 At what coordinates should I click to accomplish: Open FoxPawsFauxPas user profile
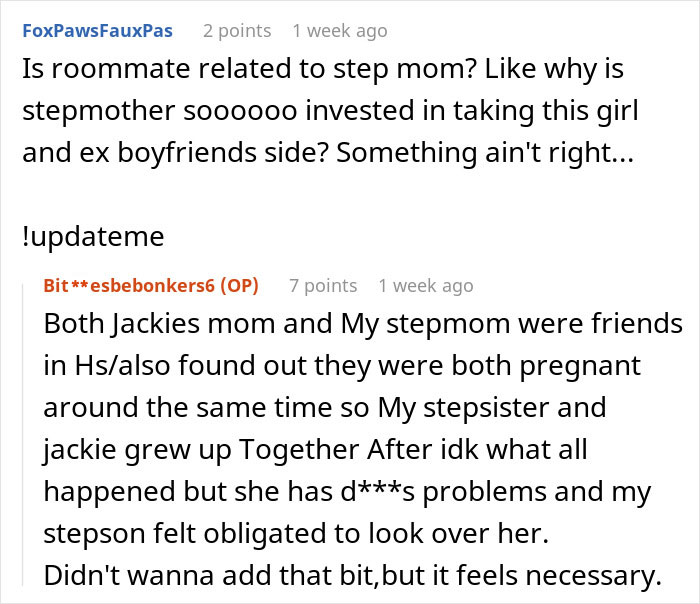(96, 31)
